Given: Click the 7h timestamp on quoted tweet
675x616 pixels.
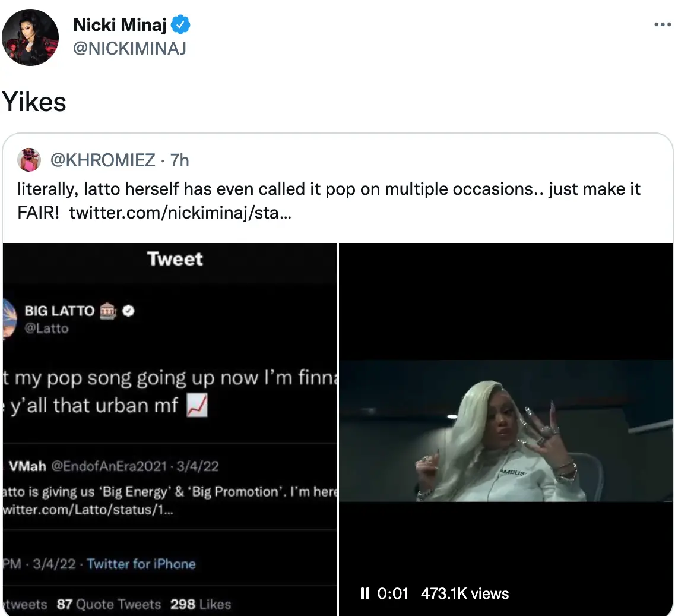Looking at the screenshot, I should pyautogui.click(x=180, y=160).
